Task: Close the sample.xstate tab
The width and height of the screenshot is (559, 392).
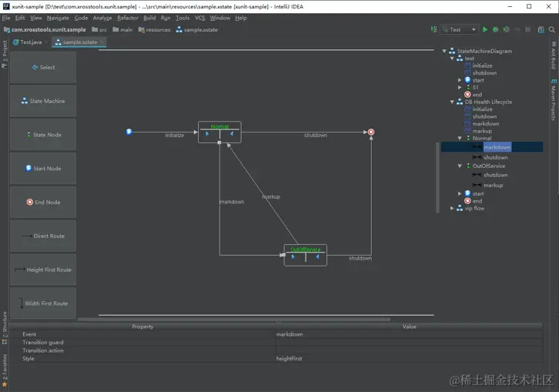Action: tap(102, 42)
